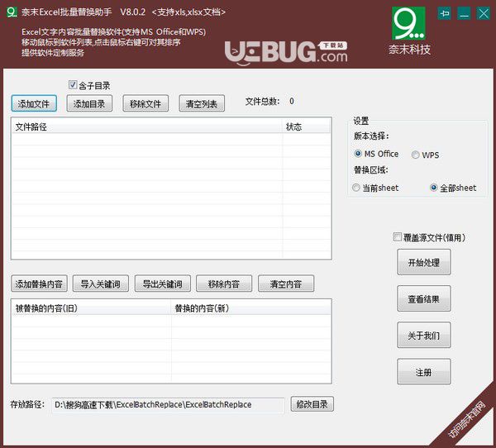
Task: Close the application window
Action: pyautogui.click(x=484, y=13)
